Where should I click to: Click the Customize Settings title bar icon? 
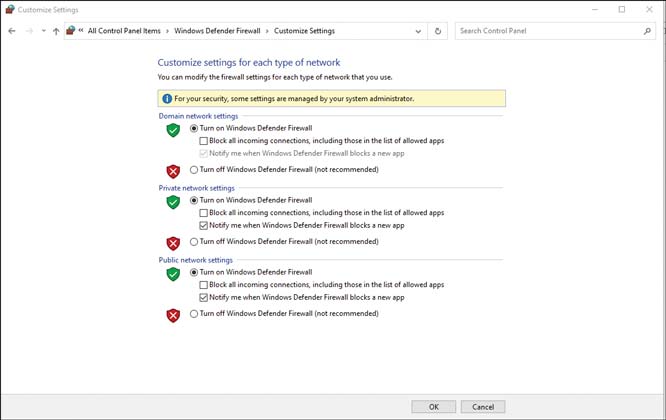(10, 9)
